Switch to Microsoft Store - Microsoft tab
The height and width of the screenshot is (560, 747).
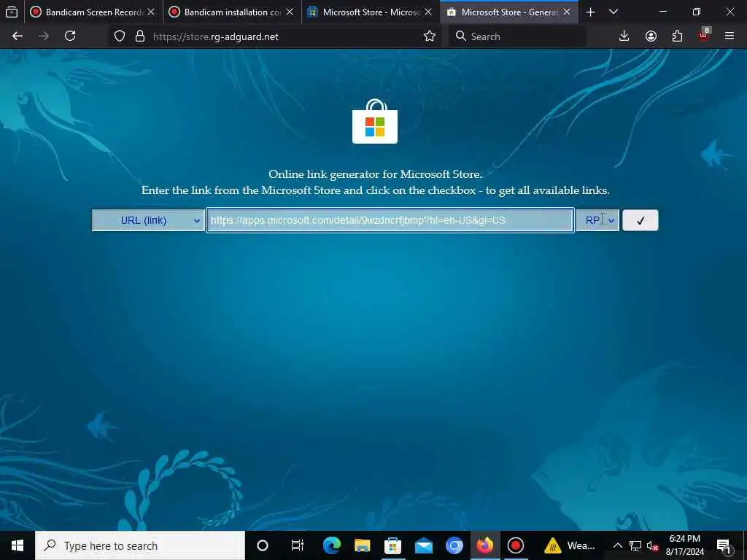(x=371, y=12)
